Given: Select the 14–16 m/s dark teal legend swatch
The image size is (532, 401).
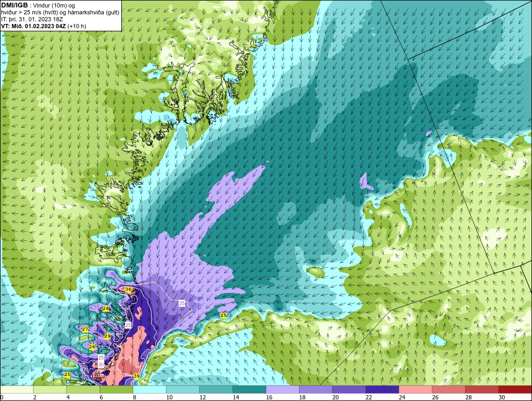Looking at the screenshot, I should point(250,389).
